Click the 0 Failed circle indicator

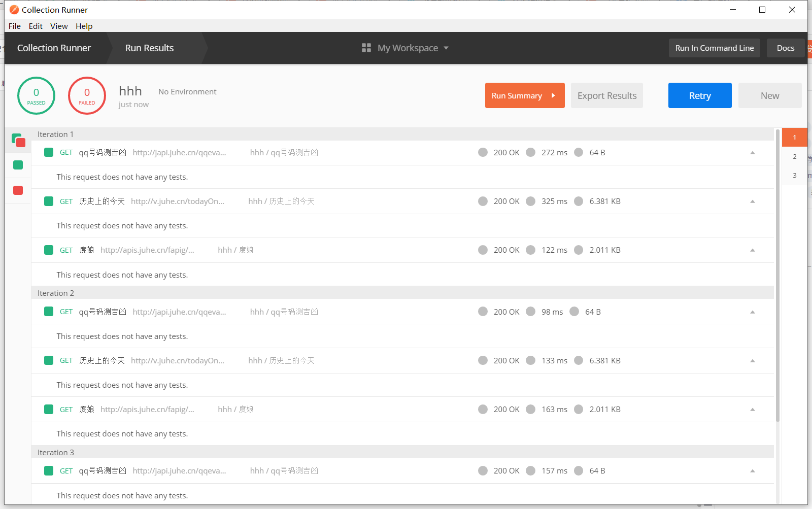point(87,95)
